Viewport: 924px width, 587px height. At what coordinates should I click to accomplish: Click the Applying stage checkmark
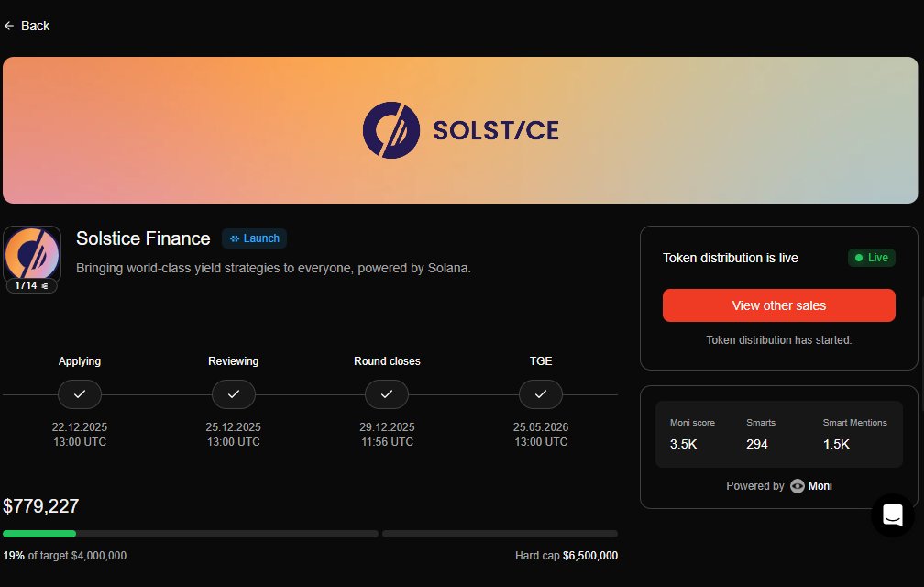(80, 394)
